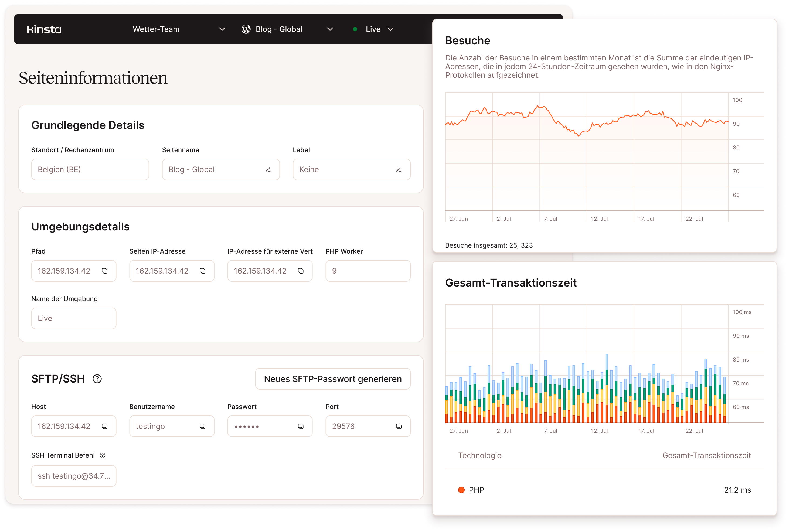Copy the Port 29576

pos(399,426)
